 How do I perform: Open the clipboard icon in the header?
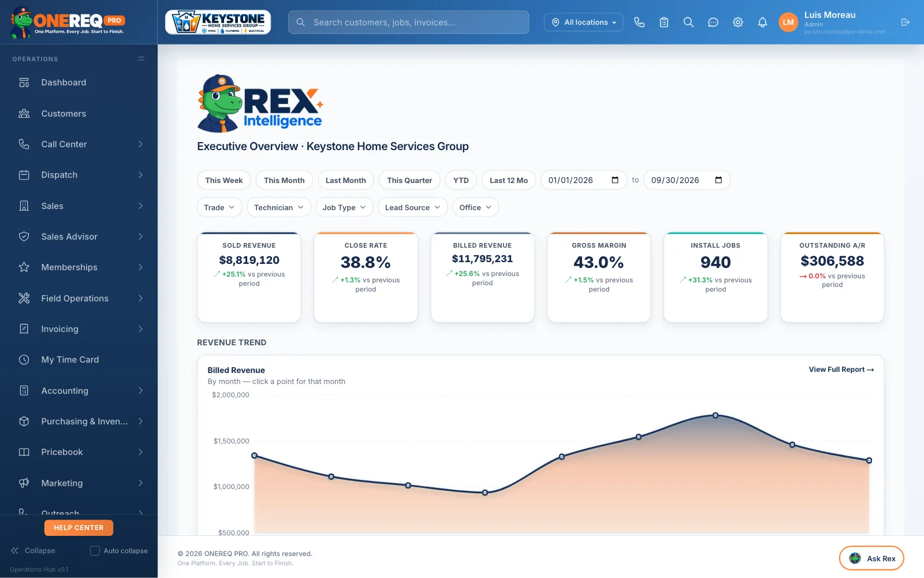664,22
